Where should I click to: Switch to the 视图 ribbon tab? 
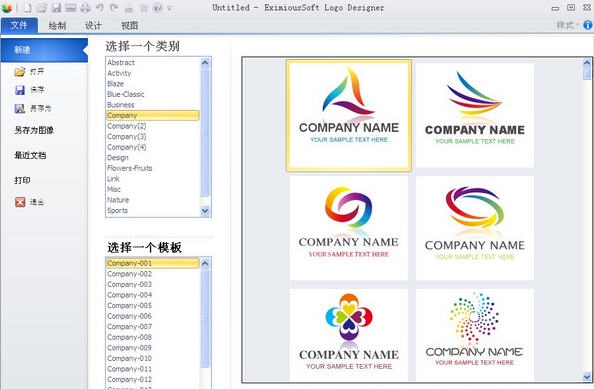coord(129,25)
